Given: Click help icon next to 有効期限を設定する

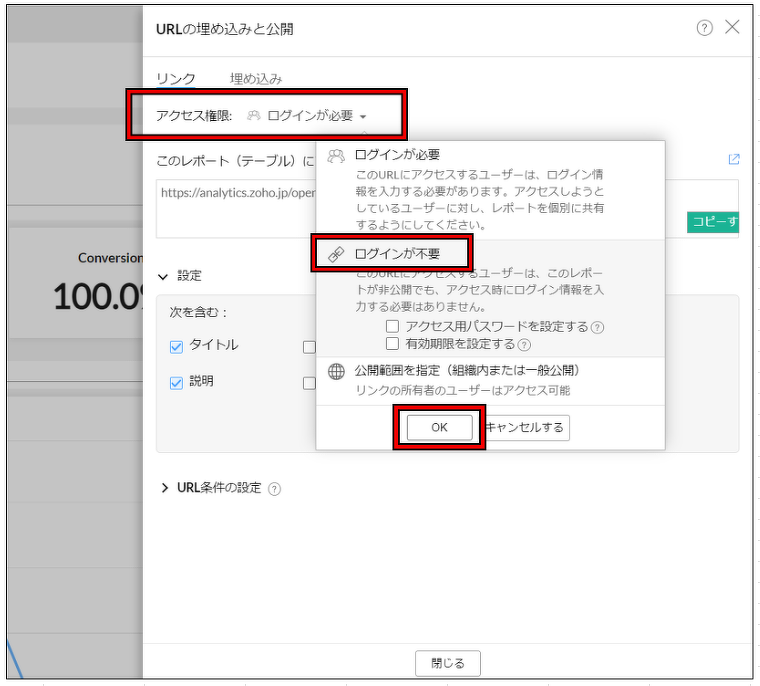Looking at the screenshot, I should [x=524, y=345].
